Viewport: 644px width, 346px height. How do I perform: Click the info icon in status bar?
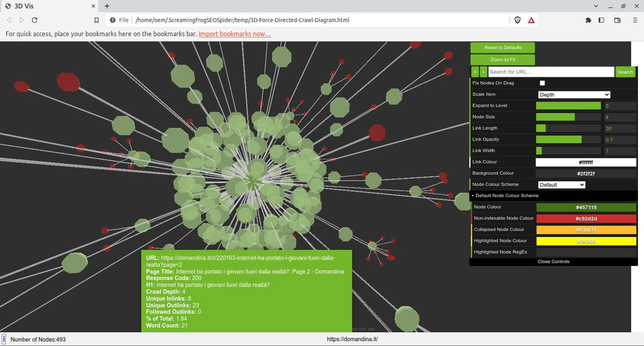pyautogui.click(x=4, y=339)
